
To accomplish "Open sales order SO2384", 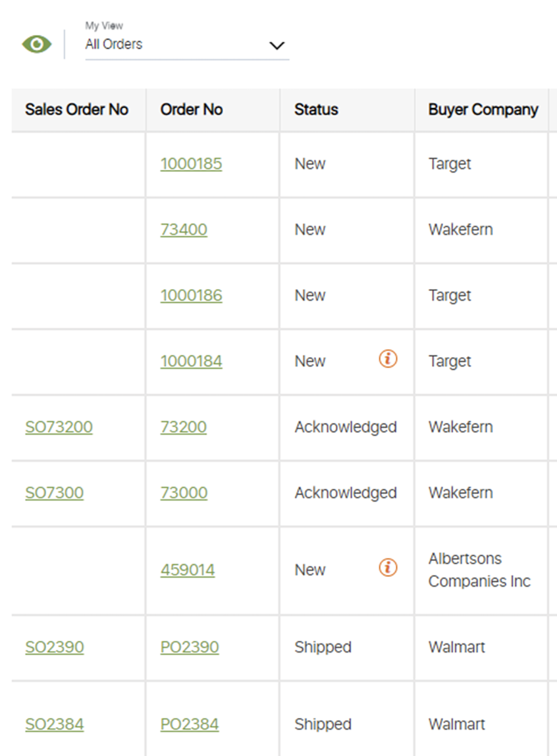I will [55, 724].
